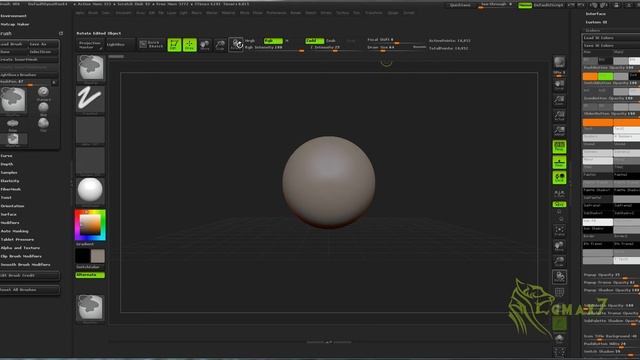The width and height of the screenshot is (640, 360).
Task: Click the BPR render icon
Action: tap(560, 62)
